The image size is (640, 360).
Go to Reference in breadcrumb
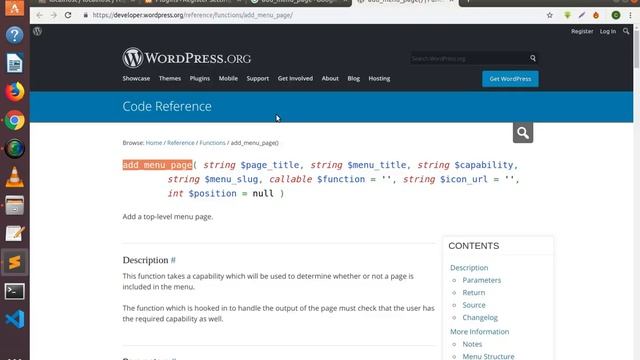pos(180,142)
